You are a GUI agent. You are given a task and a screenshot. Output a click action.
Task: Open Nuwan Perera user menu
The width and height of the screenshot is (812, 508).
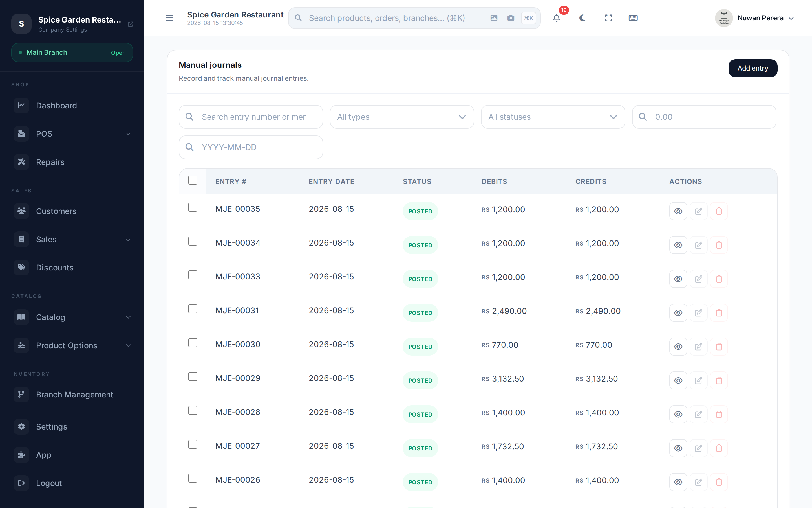(x=754, y=18)
